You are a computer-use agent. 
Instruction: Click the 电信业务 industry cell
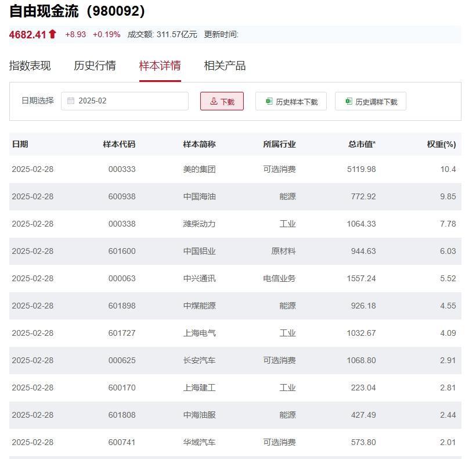point(279,278)
